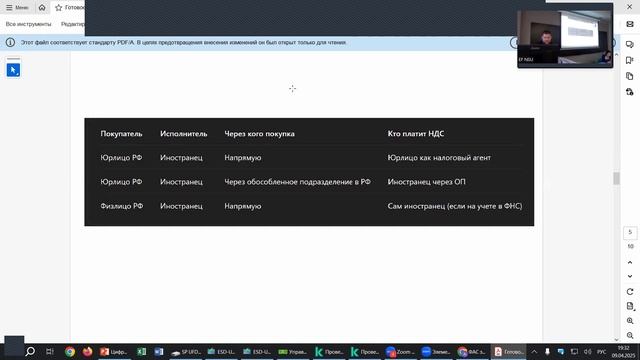The width and height of the screenshot is (640, 360).
Task: Open the Bookmarks panel icon
Action: [x=630, y=60]
